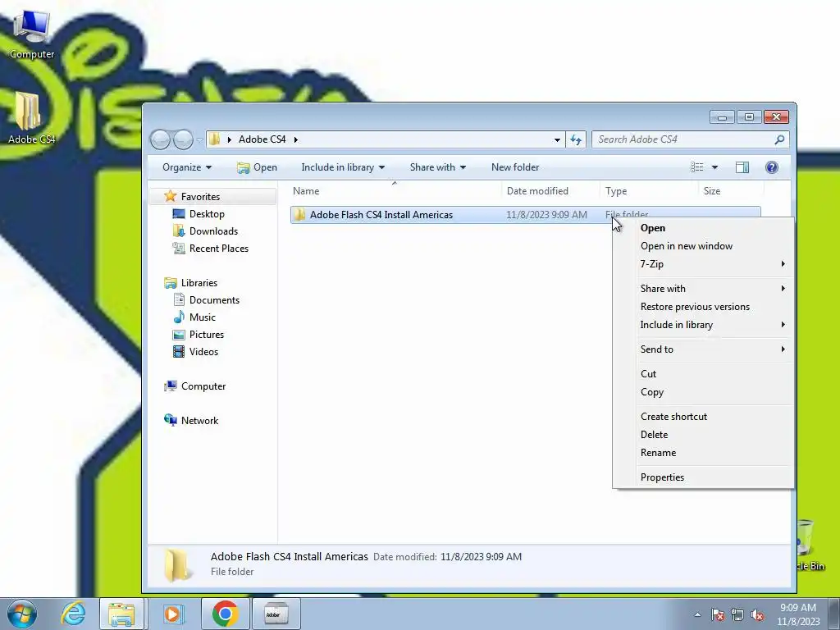Screen dimensions: 840x630
Task: Open Explorer help question mark icon
Action: tap(771, 167)
